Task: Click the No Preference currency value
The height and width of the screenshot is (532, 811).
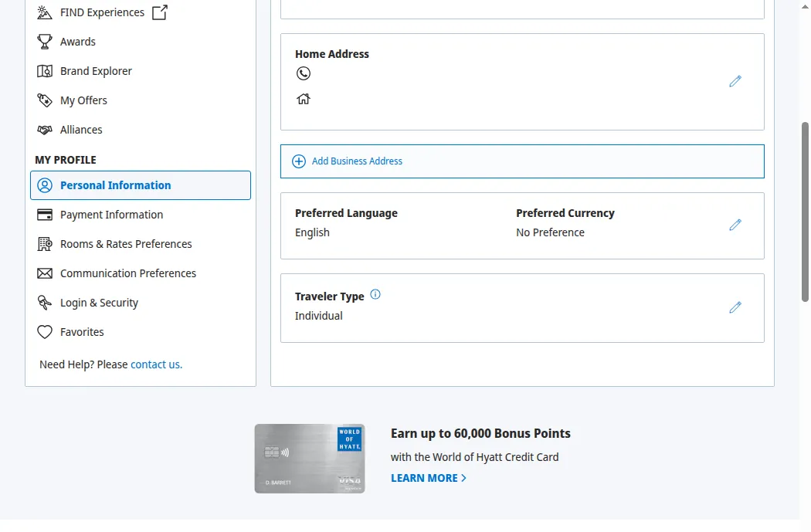Action: click(550, 232)
